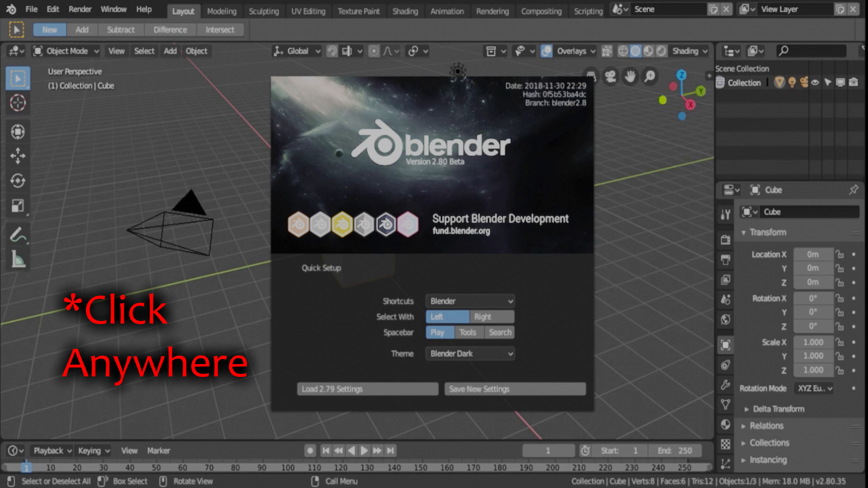Image resolution: width=868 pixels, height=488 pixels.
Task: Edit the Scale X value field
Action: [x=813, y=342]
